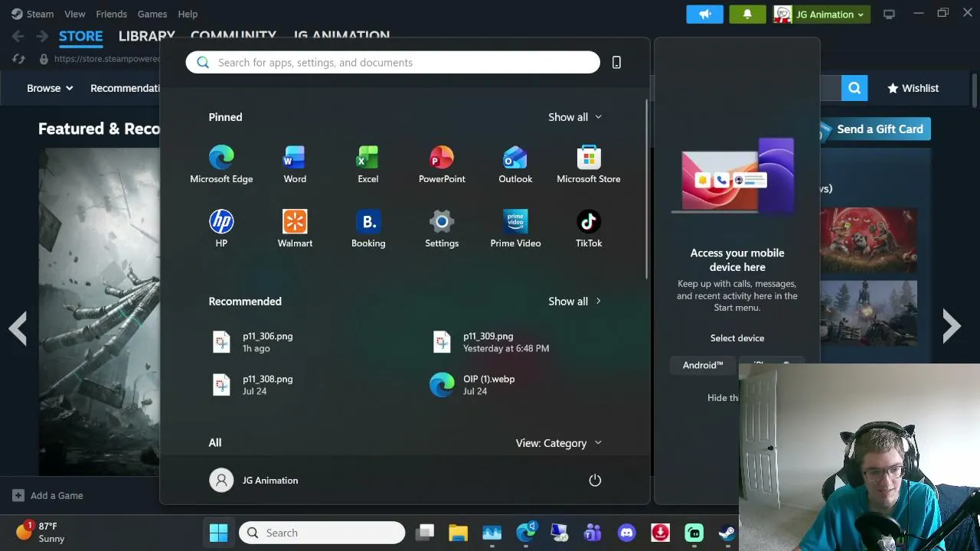Image resolution: width=980 pixels, height=551 pixels.
Task: Open Outlook in the Start menu
Action: click(515, 165)
